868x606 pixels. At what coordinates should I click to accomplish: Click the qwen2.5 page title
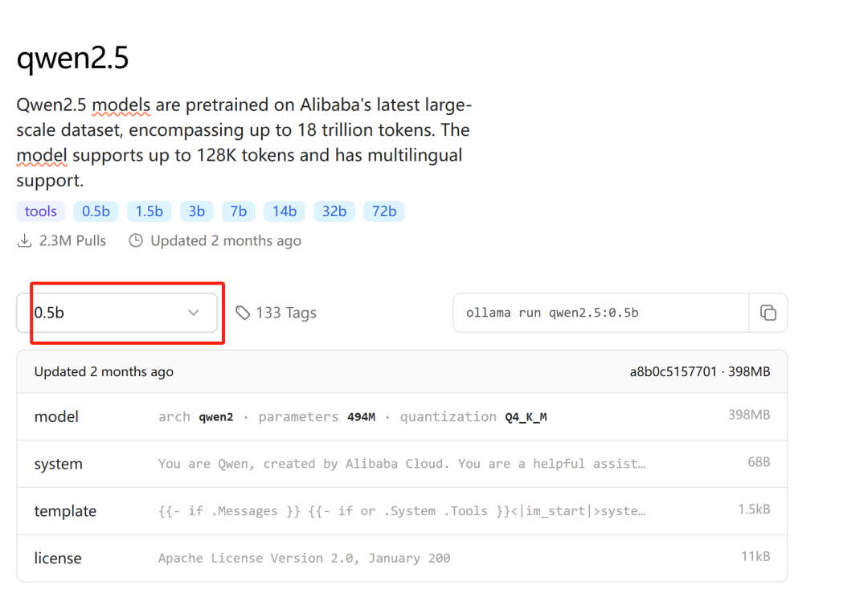tap(72, 58)
